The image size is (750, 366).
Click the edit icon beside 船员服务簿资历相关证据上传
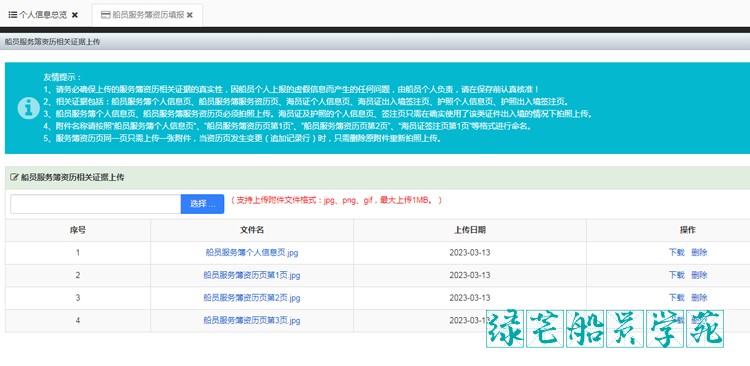14,177
